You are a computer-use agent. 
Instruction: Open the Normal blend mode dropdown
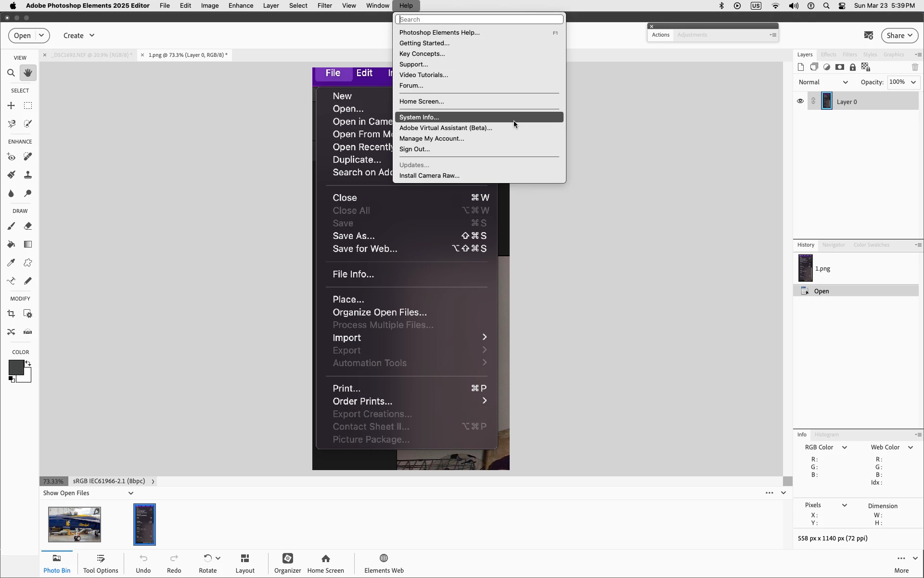[x=823, y=82]
